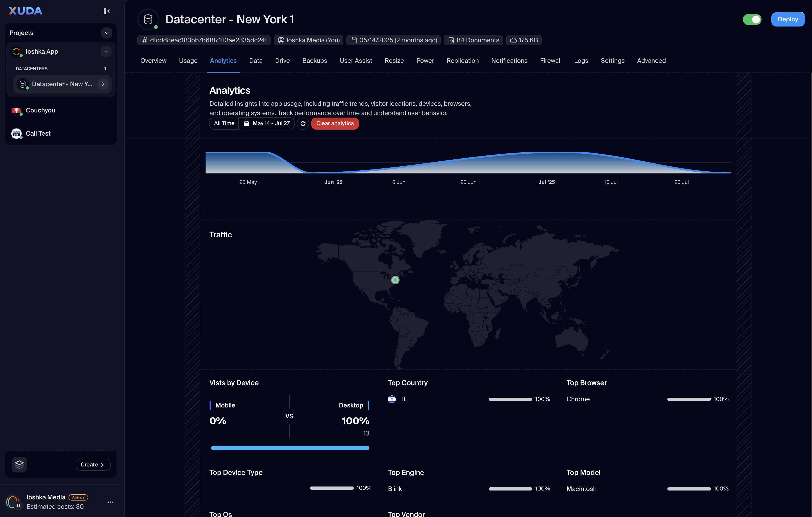Open the three-dot account menu
Screen dimensions: 812x517
pyautogui.click(x=110, y=502)
